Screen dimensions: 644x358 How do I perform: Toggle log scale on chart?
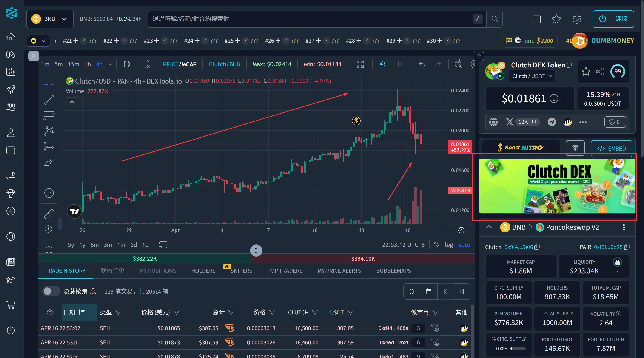(x=449, y=245)
